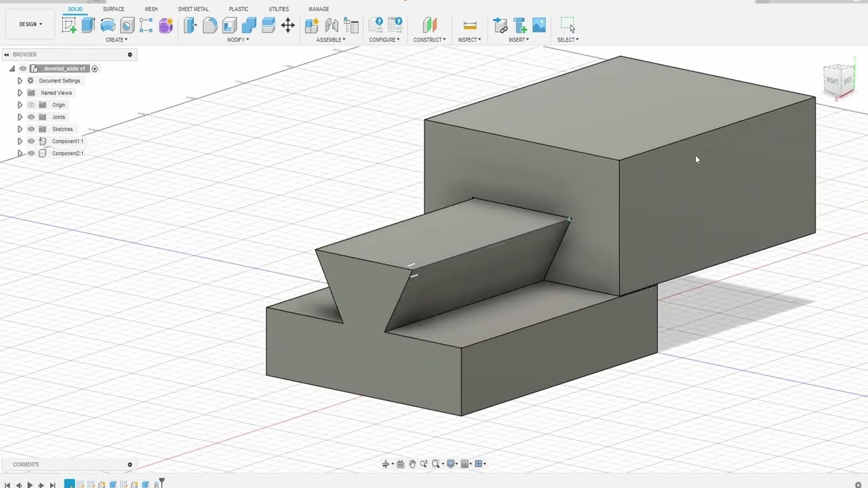This screenshot has width=868, height=488.
Task: Select the Revolve tool icon
Action: pyautogui.click(x=107, y=26)
